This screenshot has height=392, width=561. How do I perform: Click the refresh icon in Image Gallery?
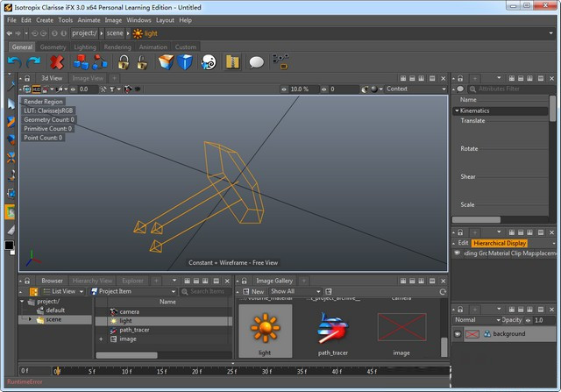[443, 292]
